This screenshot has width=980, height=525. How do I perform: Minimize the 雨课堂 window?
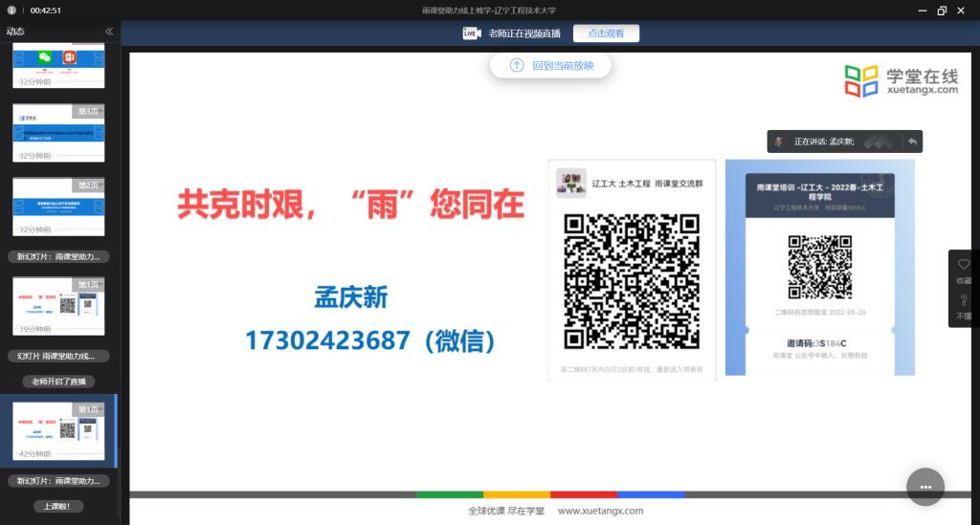pyautogui.click(x=922, y=11)
